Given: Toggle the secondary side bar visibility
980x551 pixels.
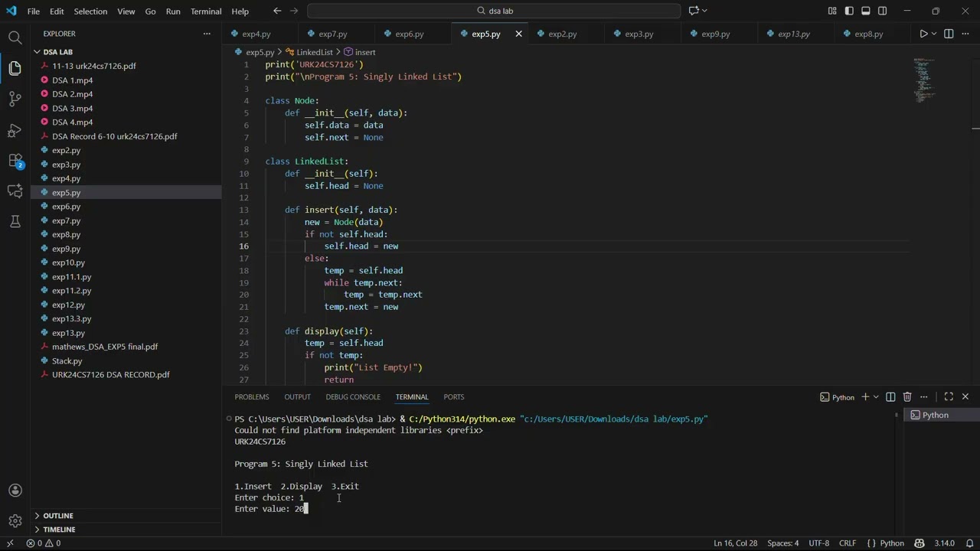Looking at the screenshot, I should pyautogui.click(x=883, y=11).
